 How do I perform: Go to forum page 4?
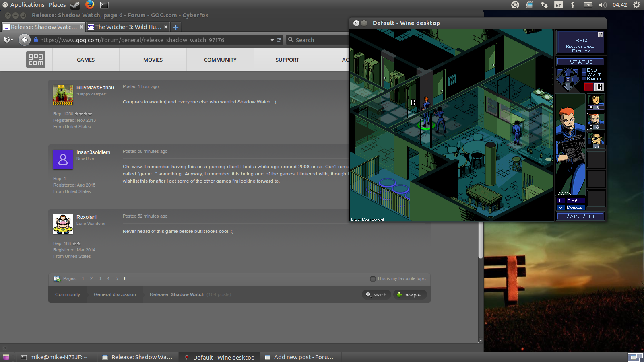pyautogui.click(x=108, y=278)
